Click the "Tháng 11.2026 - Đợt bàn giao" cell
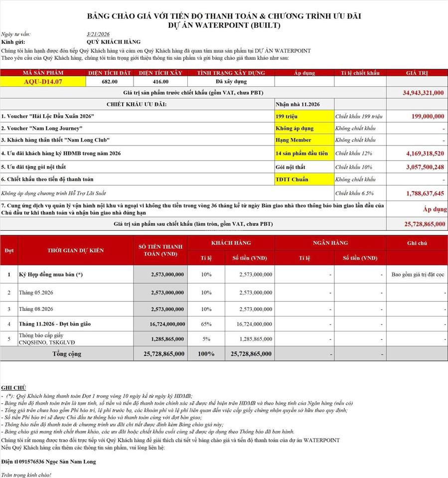The width and height of the screenshot is (448, 478). click(x=55, y=324)
